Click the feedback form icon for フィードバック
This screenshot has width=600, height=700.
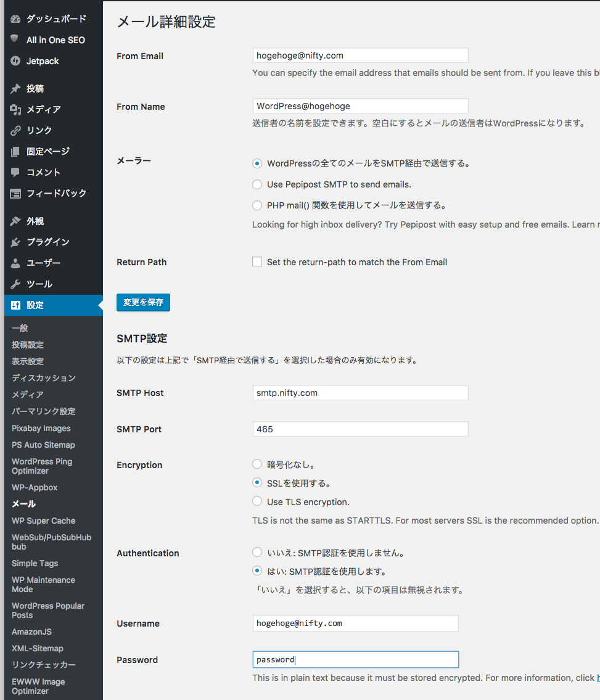(15, 194)
